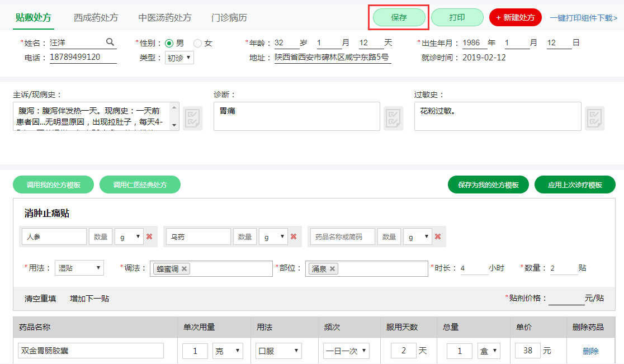Open the 门诊病历 tab
The image size is (624, 364).
pos(229,18)
